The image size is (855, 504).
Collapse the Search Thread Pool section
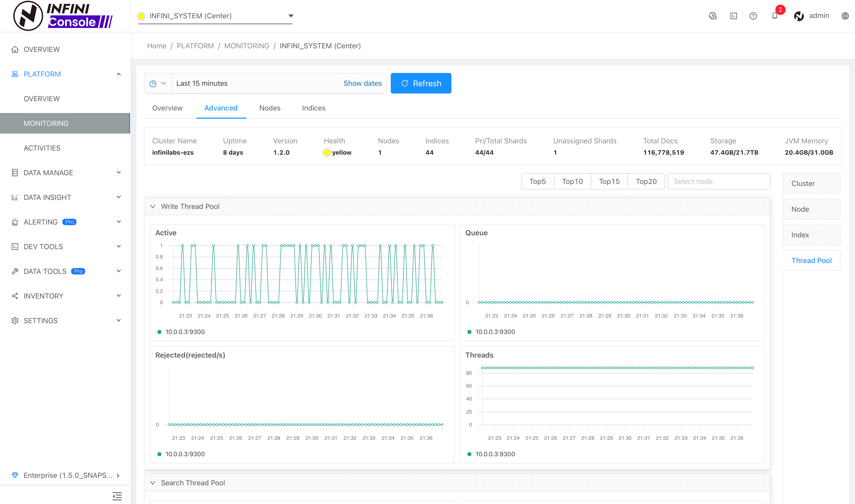click(x=153, y=483)
